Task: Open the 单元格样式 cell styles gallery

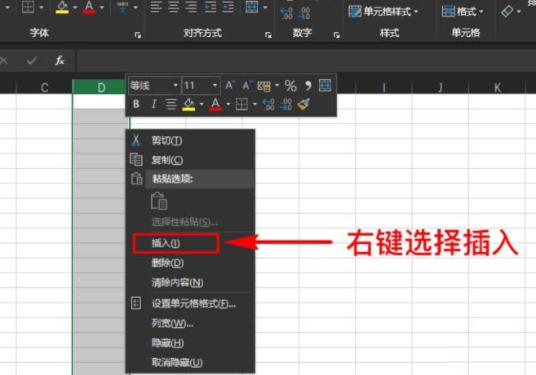Action: coord(383,12)
